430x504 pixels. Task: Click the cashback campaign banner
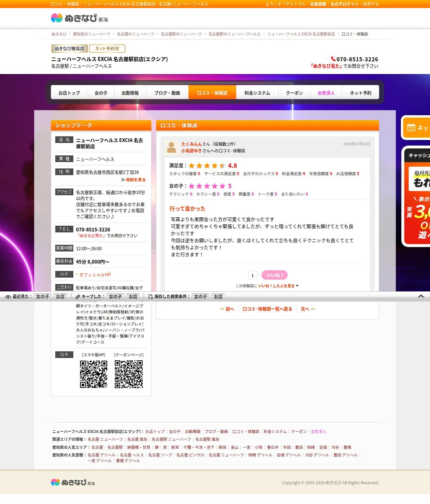(x=416, y=197)
